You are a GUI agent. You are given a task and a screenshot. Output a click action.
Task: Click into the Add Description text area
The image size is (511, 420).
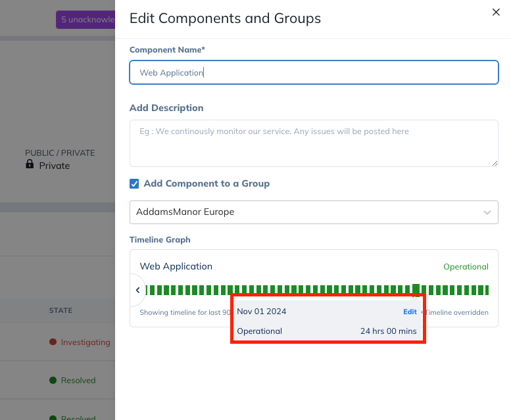[x=313, y=143]
